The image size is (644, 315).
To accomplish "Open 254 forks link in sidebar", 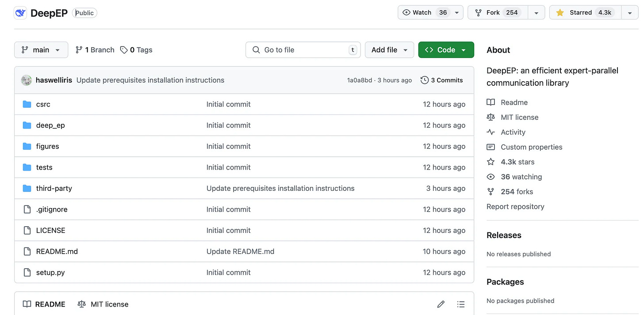I will click(517, 192).
